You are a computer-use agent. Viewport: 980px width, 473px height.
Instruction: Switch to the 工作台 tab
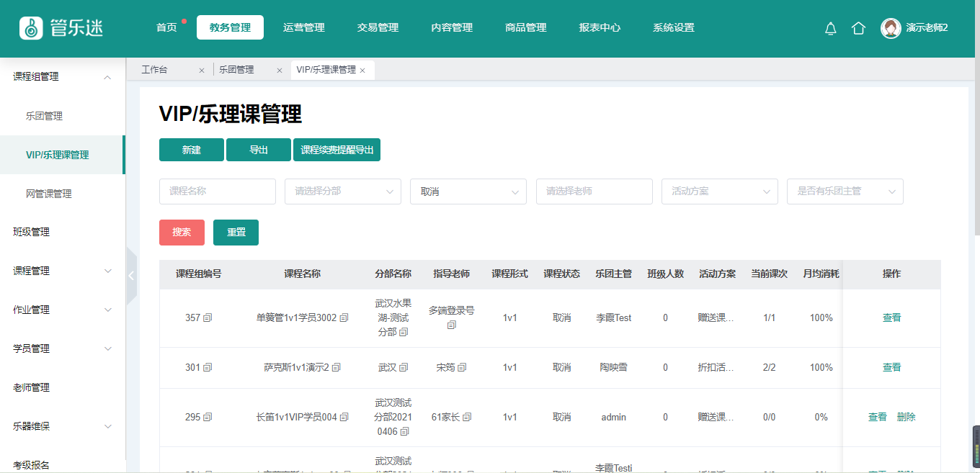154,70
